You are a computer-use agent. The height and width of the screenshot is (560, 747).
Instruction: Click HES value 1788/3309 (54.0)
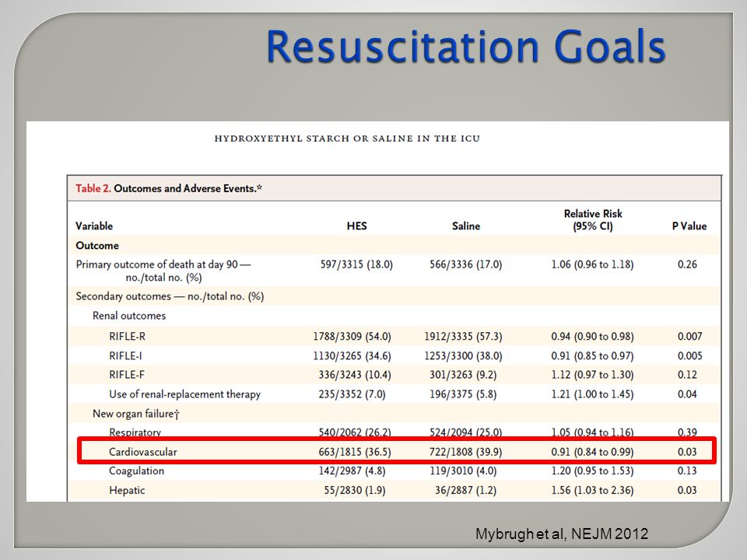352,336
